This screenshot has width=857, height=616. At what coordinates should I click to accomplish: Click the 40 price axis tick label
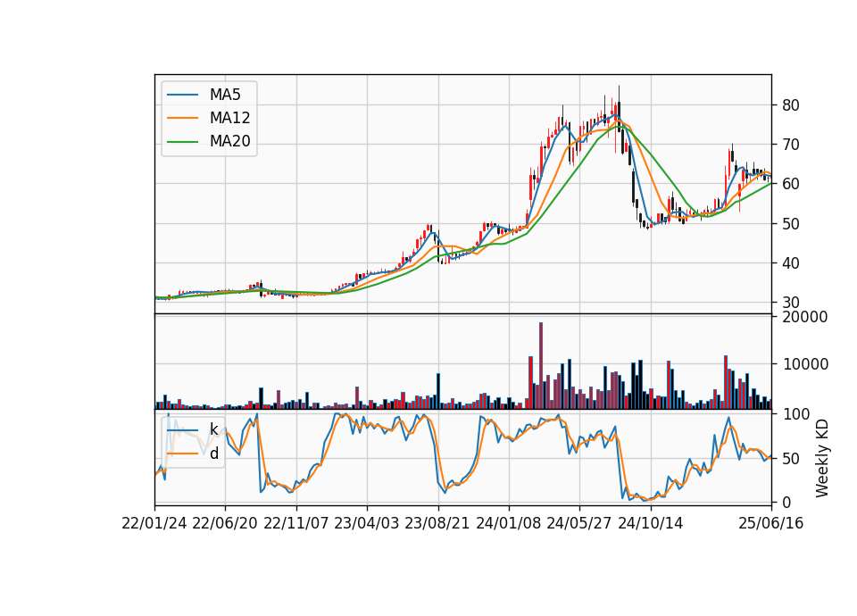(791, 263)
